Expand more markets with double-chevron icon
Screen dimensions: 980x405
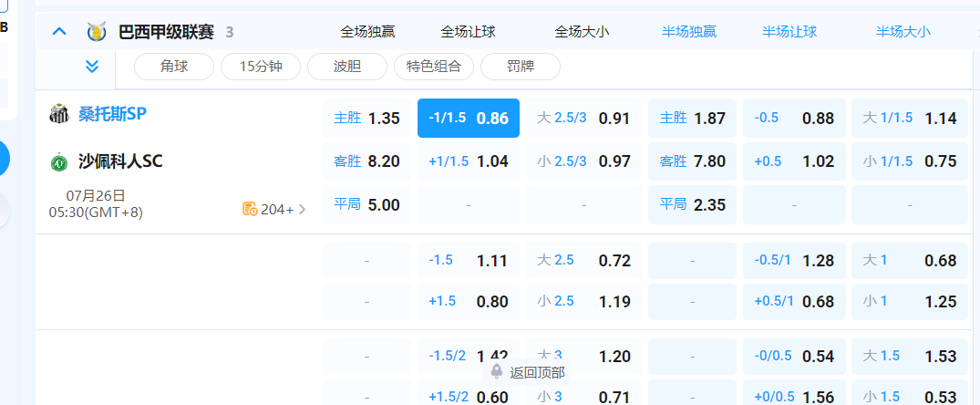point(92,67)
